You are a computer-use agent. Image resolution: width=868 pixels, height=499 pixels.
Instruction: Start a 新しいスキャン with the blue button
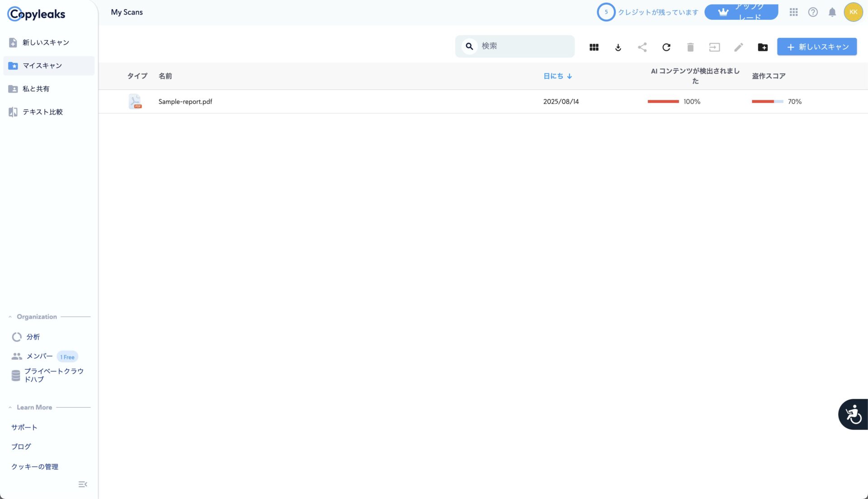coord(816,46)
